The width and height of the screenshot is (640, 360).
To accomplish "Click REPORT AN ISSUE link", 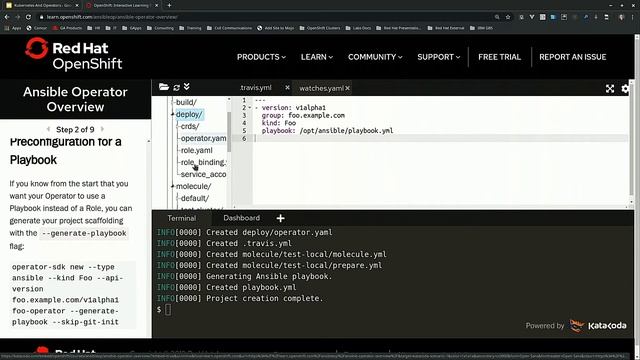I will [573, 57].
